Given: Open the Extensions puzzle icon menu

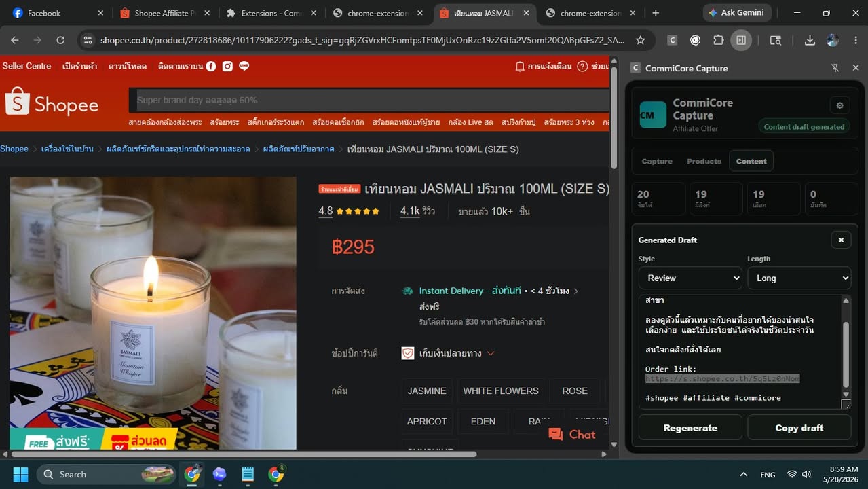Looking at the screenshot, I should pos(718,40).
